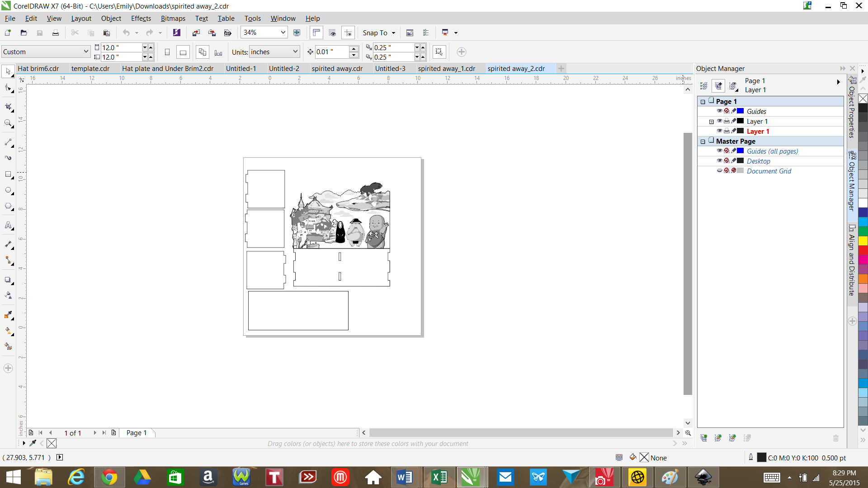Select the Color Eyedropper tool
The width and height of the screenshot is (868, 488).
coord(8,315)
